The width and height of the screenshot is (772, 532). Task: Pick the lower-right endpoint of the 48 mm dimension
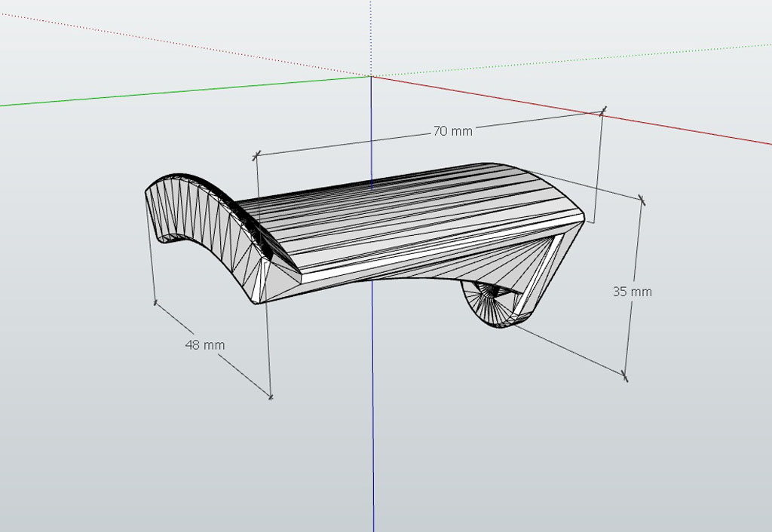coord(271,396)
